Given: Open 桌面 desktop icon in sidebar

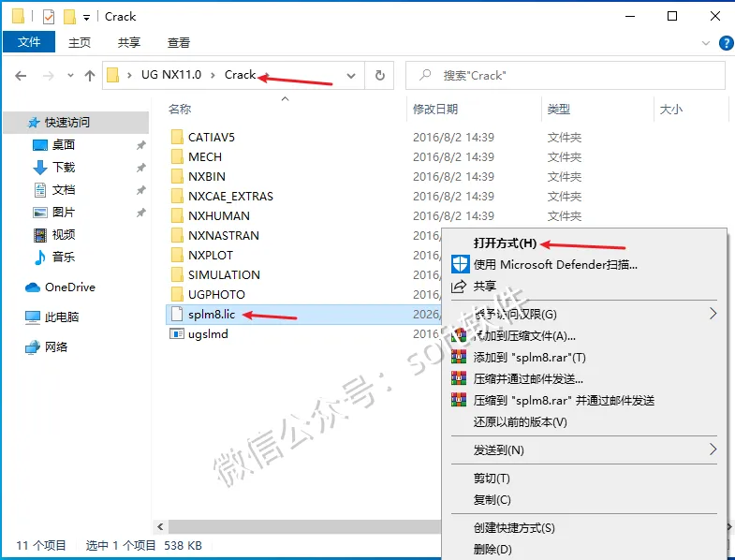Looking at the screenshot, I should click(x=40, y=145).
